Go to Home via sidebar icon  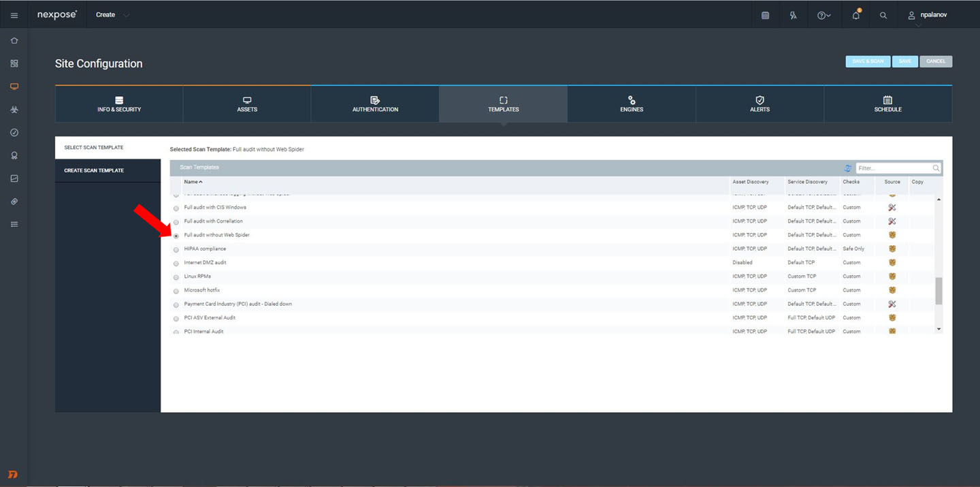14,41
